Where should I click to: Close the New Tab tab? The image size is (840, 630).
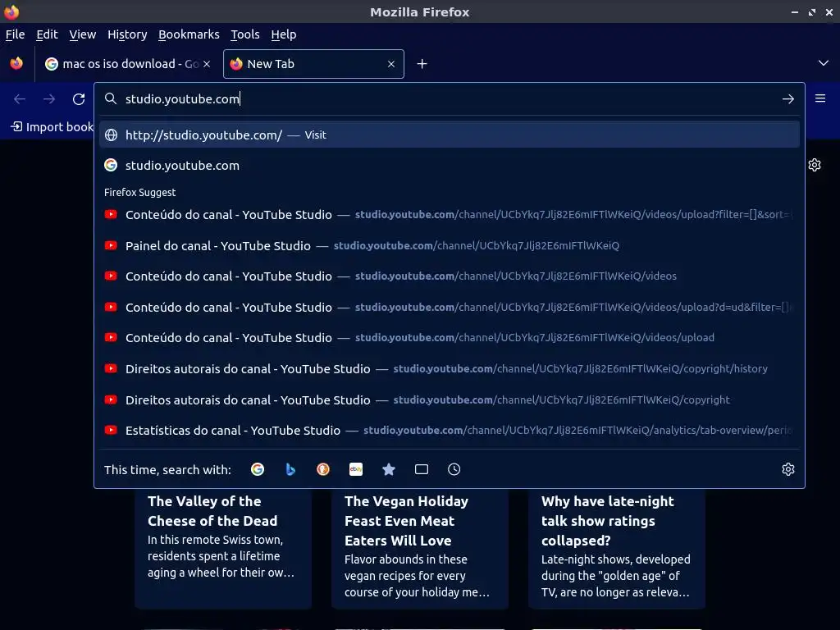(391, 64)
